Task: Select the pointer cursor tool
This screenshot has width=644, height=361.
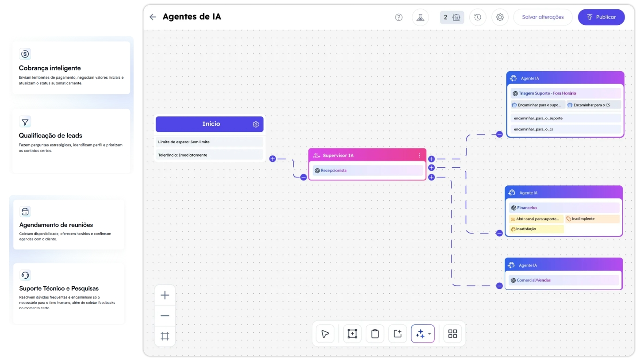Action: 325,334
